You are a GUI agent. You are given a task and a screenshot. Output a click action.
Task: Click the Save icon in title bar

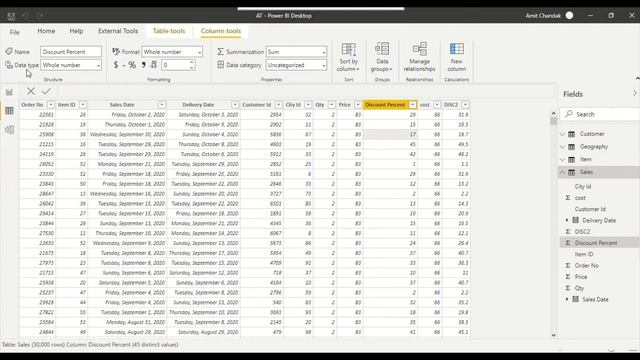click(11, 16)
